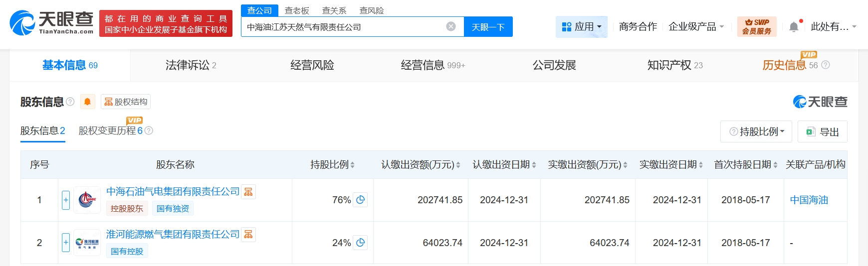Click the 天眼一下 search button
Viewport: 868px width, 266px height.
pyautogui.click(x=488, y=27)
